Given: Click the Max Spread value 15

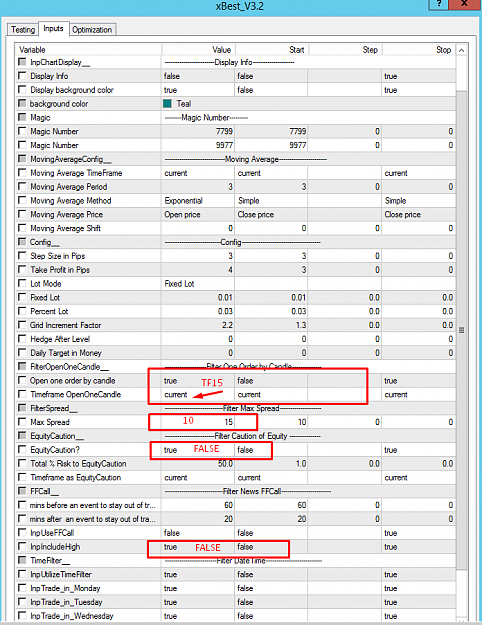Looking at the screenshot, I should coord(228,422).
